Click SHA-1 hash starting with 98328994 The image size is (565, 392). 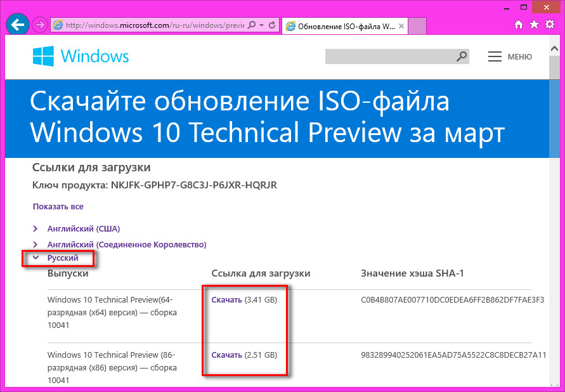pos(453,355)
